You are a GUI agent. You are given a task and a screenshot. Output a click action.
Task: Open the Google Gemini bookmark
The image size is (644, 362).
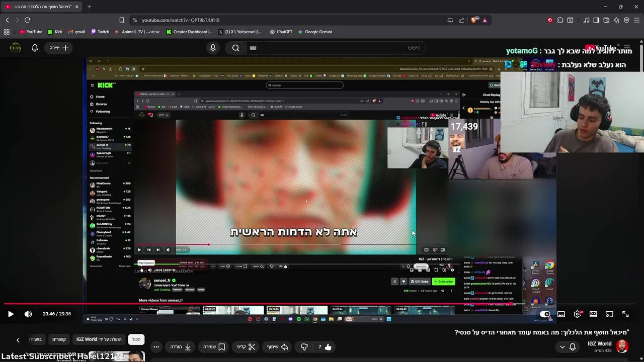(314, 32)
